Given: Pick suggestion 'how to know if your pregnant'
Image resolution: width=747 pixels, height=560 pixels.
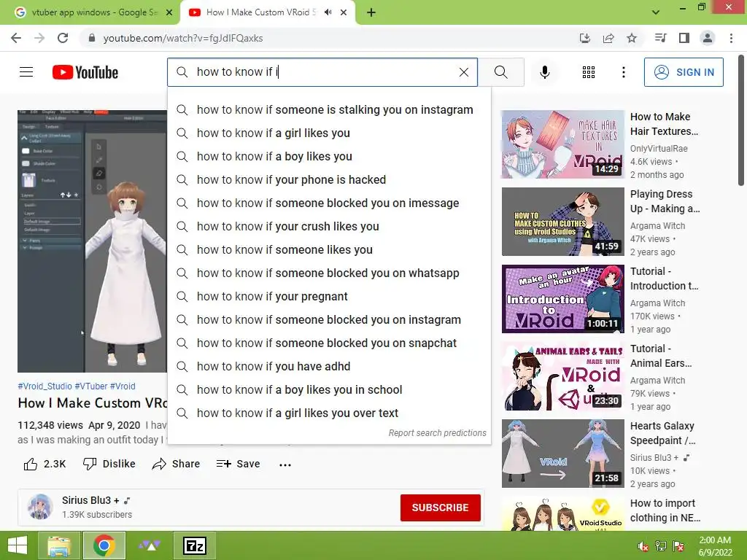Looking at the screenshot, I should tap(329, 296).
